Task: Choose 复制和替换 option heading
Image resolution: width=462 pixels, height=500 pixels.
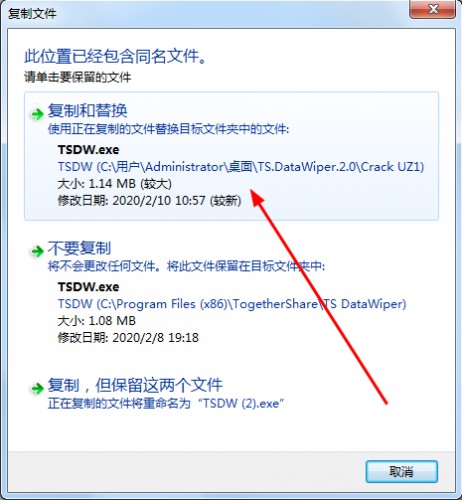Action: [x=88, y=110]
